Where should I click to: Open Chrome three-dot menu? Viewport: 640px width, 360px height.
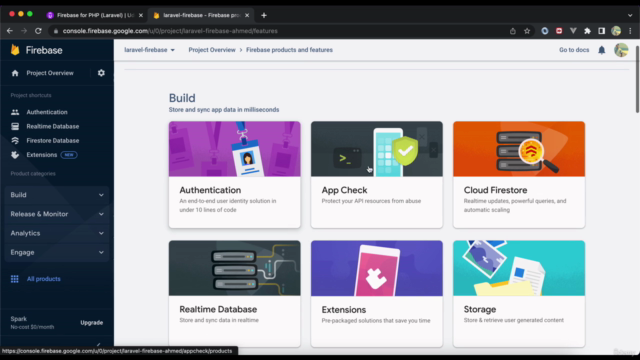[630, 31]
